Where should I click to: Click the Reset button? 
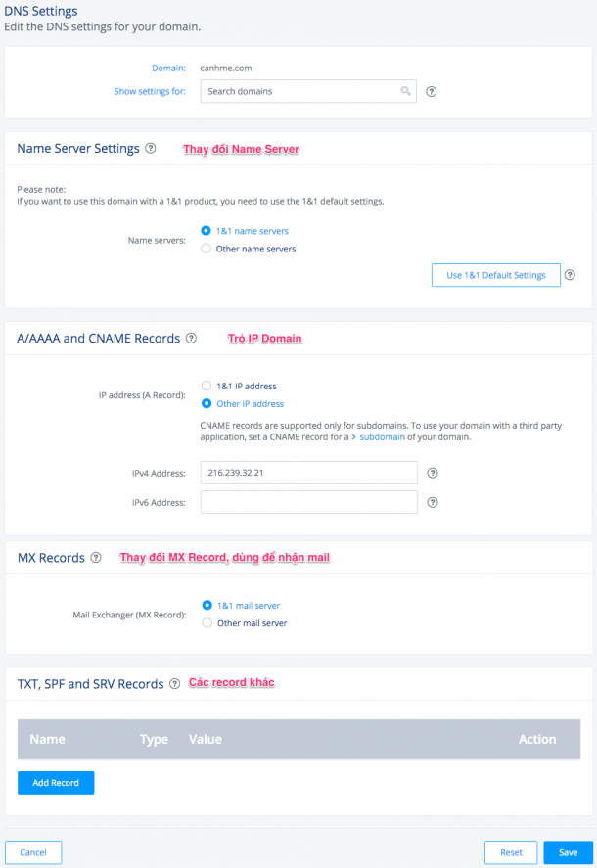coord(511,852)
